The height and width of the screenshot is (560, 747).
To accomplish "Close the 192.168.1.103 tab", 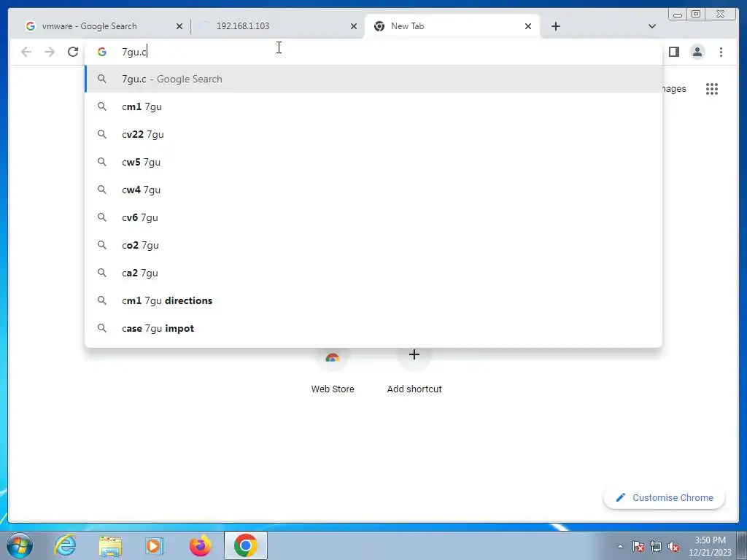I will [354, 26].
